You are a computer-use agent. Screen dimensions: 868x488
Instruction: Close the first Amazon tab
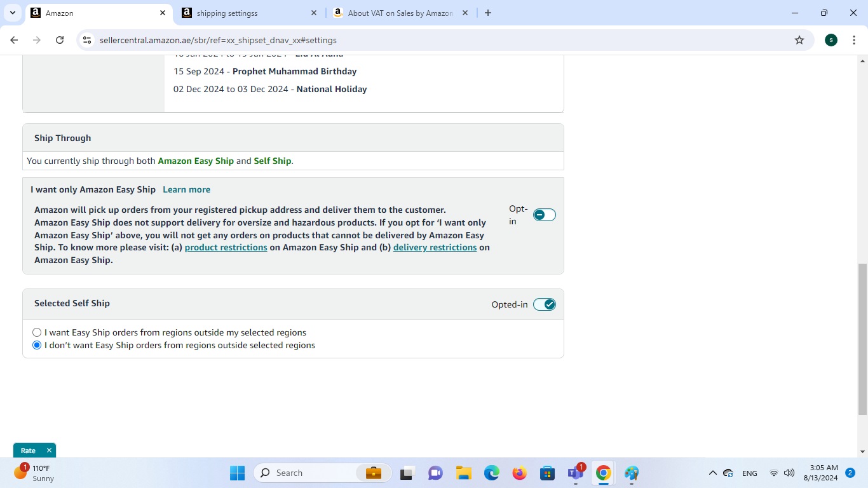(163, 13)
